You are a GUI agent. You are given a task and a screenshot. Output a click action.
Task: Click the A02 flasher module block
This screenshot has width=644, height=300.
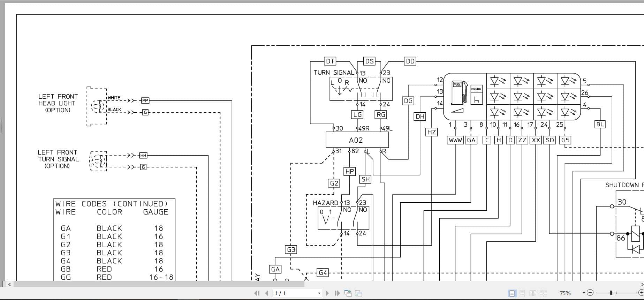pos(357,140)
